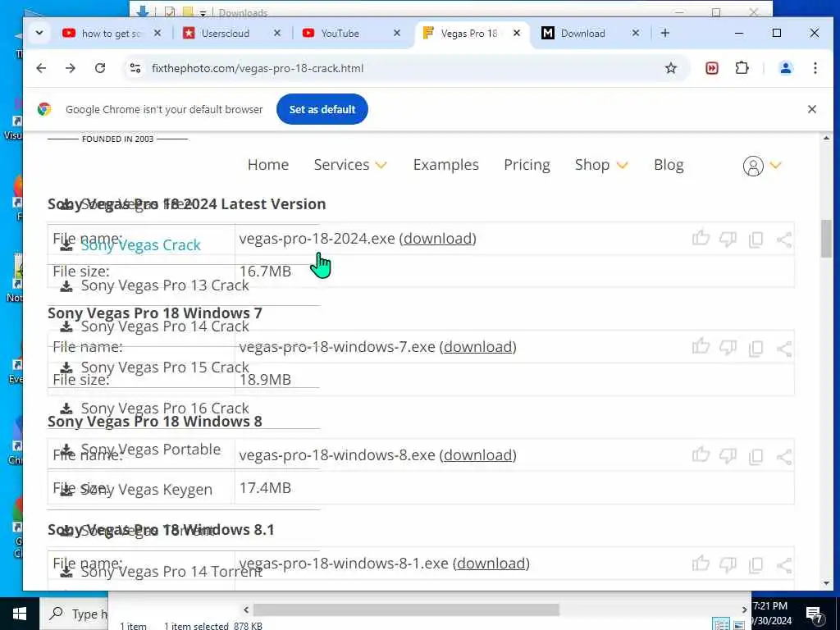Thumbs down the vegas-pro-18-windows-8.exe row
840x630 pixels.
point(728,456)
